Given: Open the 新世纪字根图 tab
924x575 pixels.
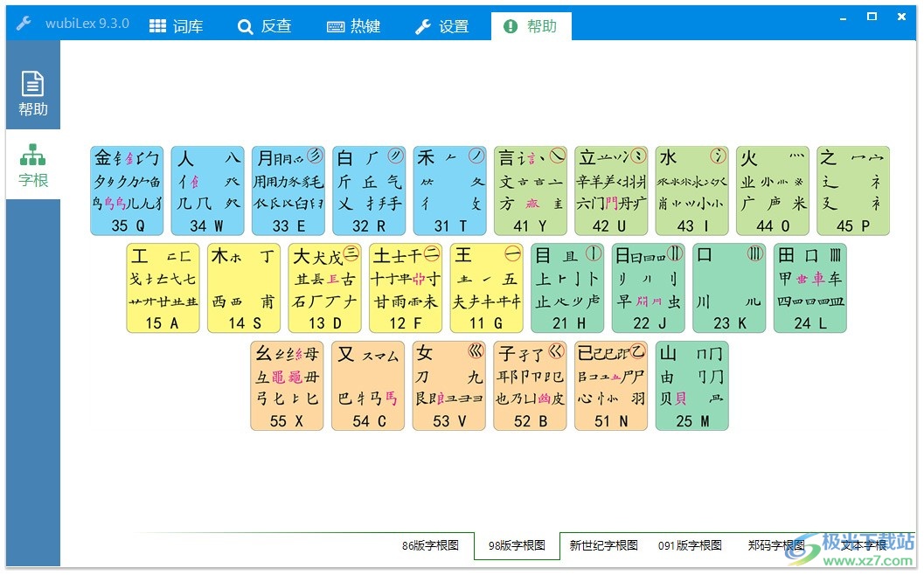Looking at the screenshot, I should 603,545.
